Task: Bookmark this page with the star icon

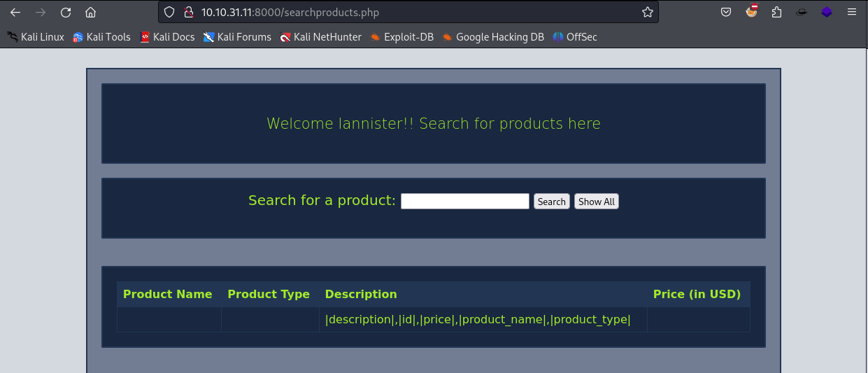Action: pyautogui.click(x=648, y=12)
